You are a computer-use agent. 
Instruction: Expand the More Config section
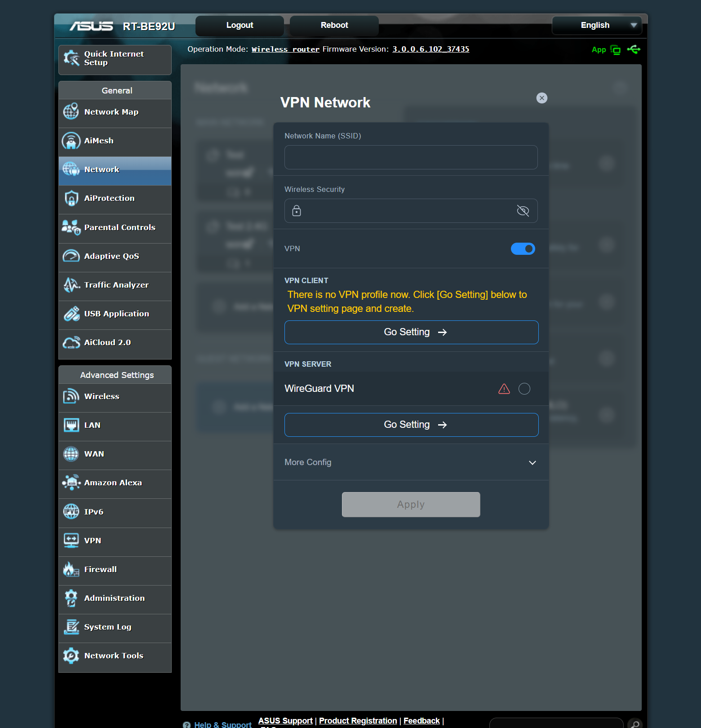click(x=411, y=462)
